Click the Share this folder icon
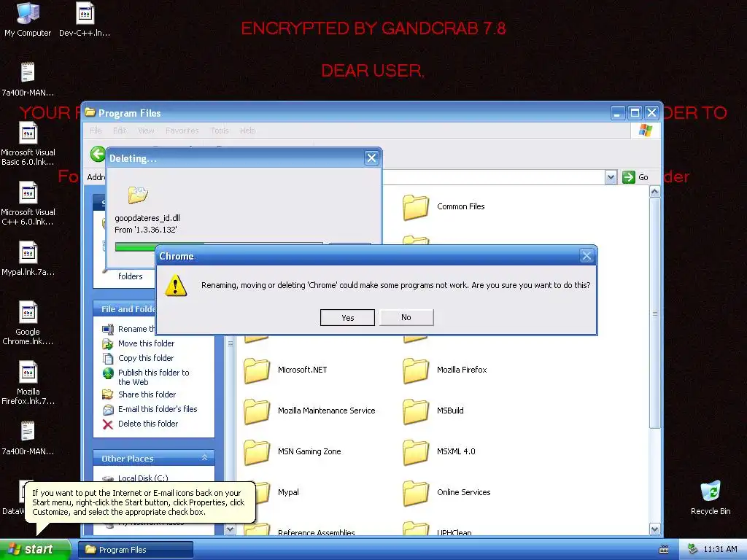 (108, 394)
